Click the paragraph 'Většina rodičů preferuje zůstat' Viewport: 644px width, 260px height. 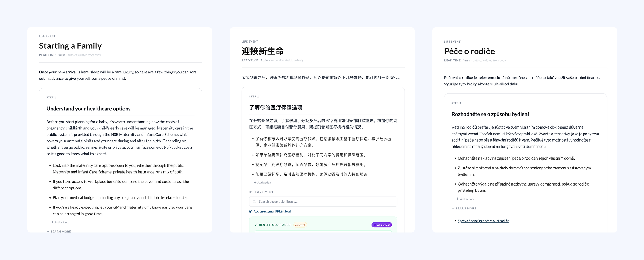(x=525, y=137)
